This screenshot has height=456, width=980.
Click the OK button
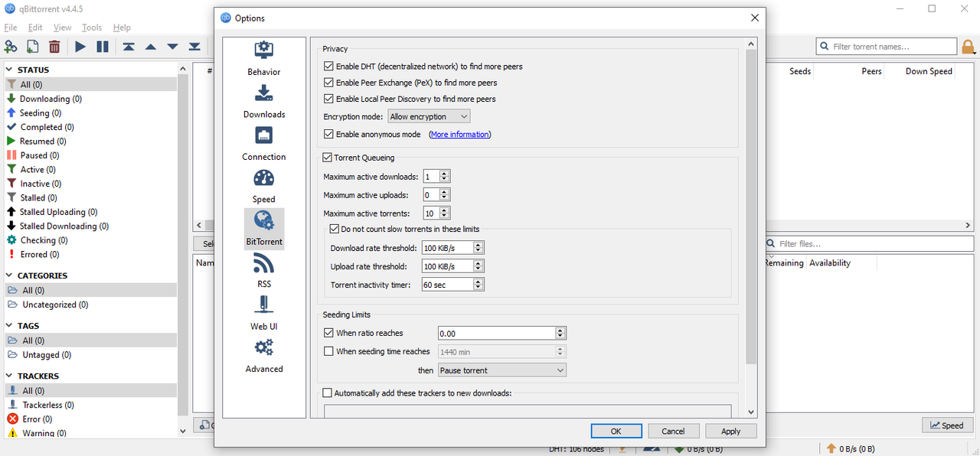point(616,431)
